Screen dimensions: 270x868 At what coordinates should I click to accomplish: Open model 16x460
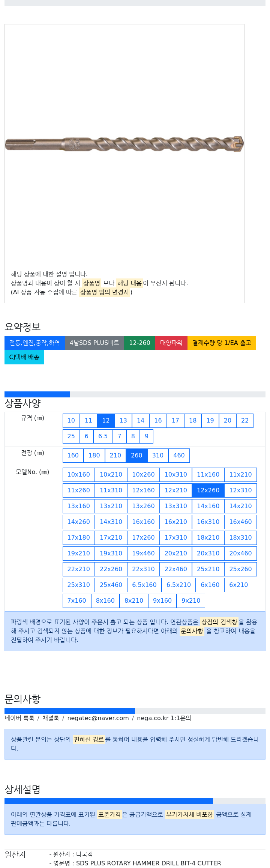[x=241, y=522]
